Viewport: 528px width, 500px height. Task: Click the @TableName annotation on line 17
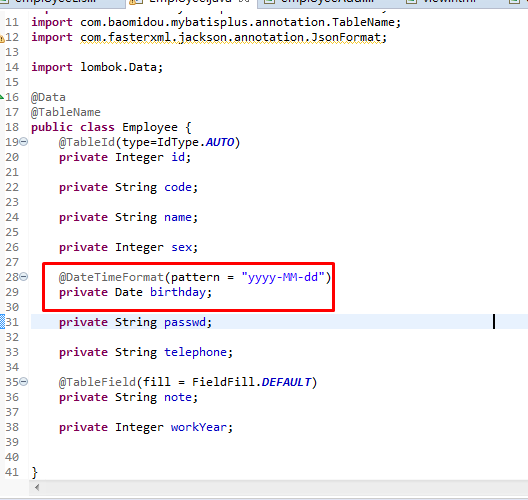66,112
